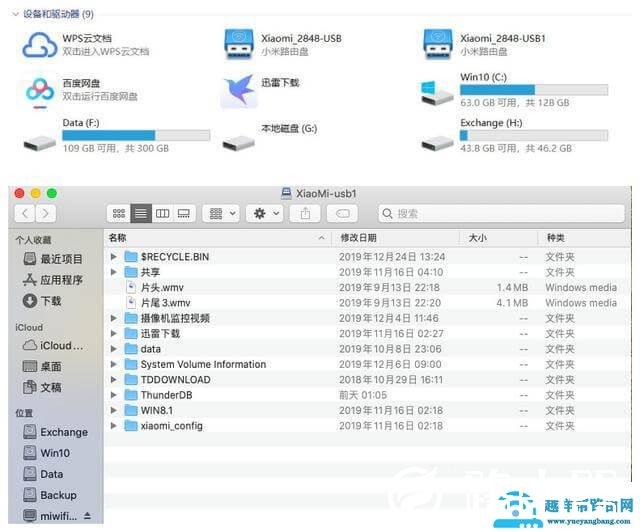Open Backup volume in sidebar
The height and width of the screenshot is (532, 640).
[50, 495]
